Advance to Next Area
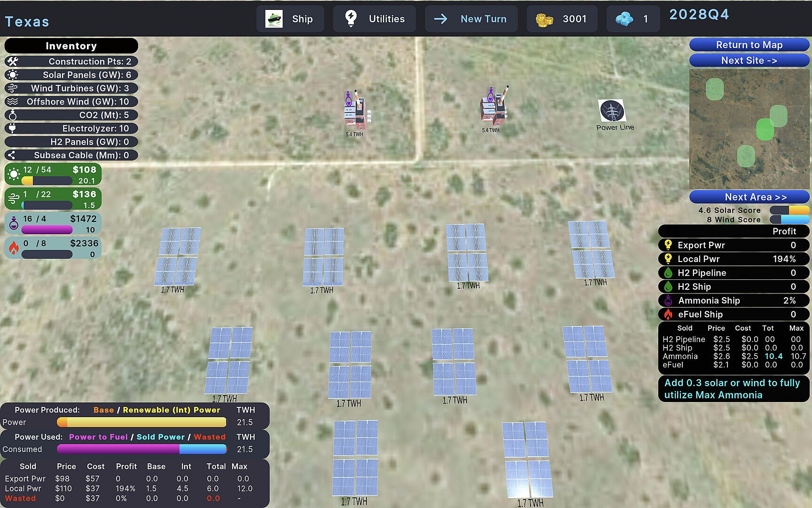The width and height of the screenshot is (812, 508). (749, 197)
